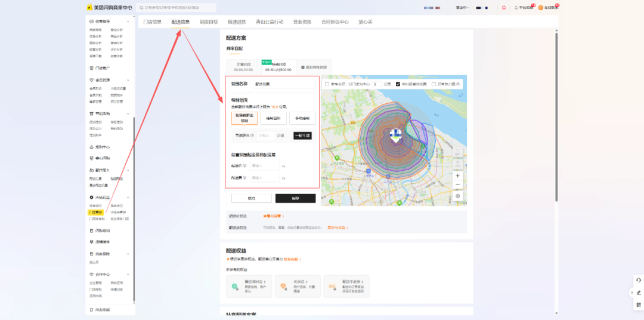Click the minimum order price help icon
The width and height of the screenshot is (644, 320).
click(x=245, y=166)
